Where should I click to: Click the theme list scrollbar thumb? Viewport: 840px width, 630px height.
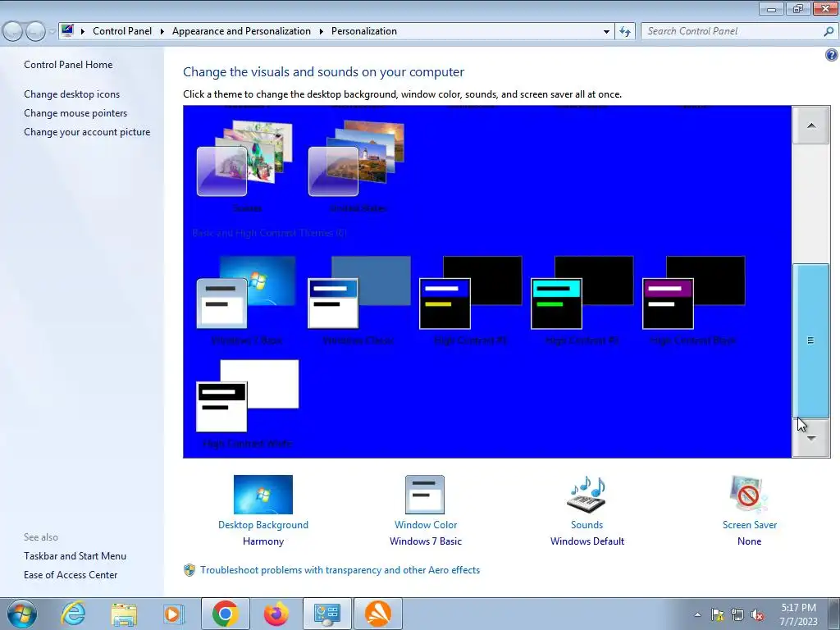pyautogui.click(x=811, y=340)
